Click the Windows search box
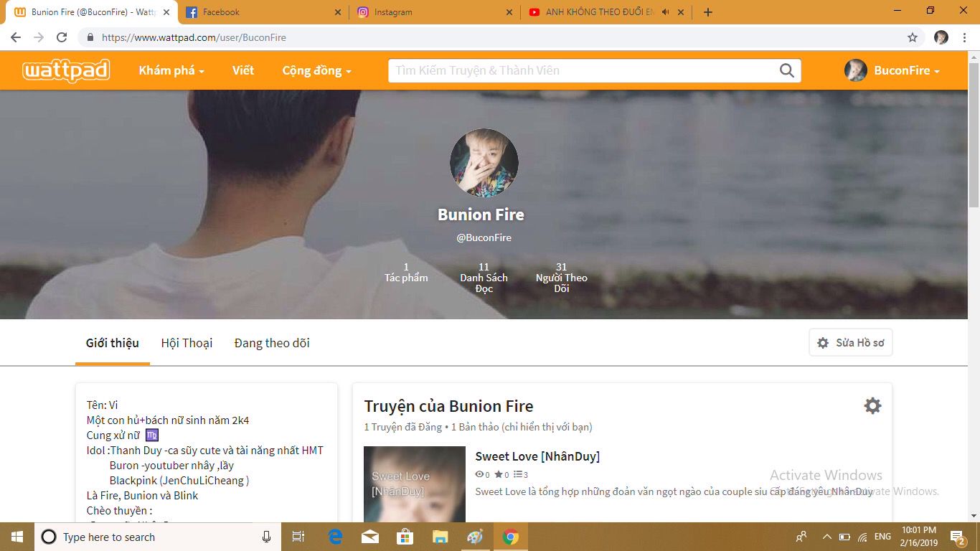Viewport: 980px width, 551px height. [158, 537]
